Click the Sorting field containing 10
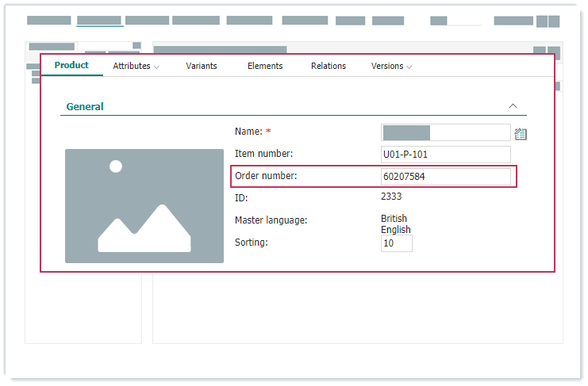This screenshot has height=386, width=588. click(x=396, y=243)
